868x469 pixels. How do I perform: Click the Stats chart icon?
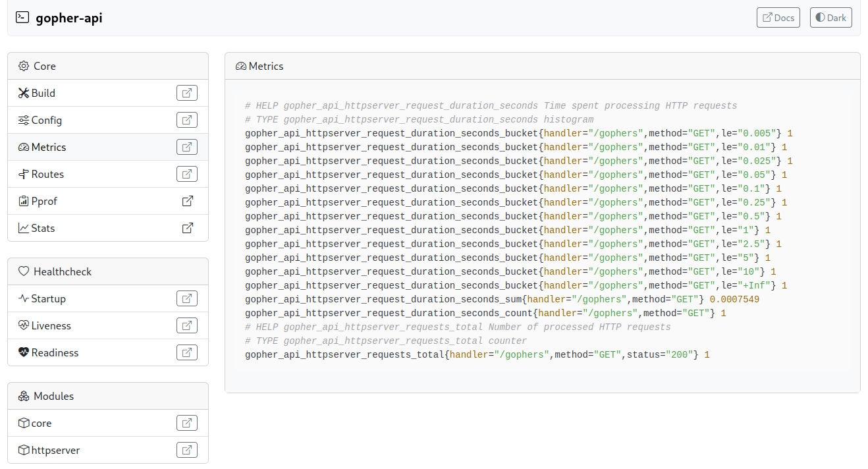pos(24,228)
